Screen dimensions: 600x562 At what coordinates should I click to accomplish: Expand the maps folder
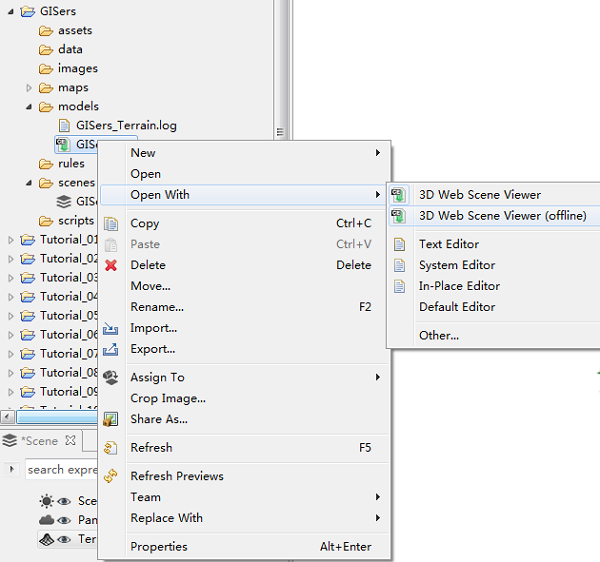[x=29, y=88]
